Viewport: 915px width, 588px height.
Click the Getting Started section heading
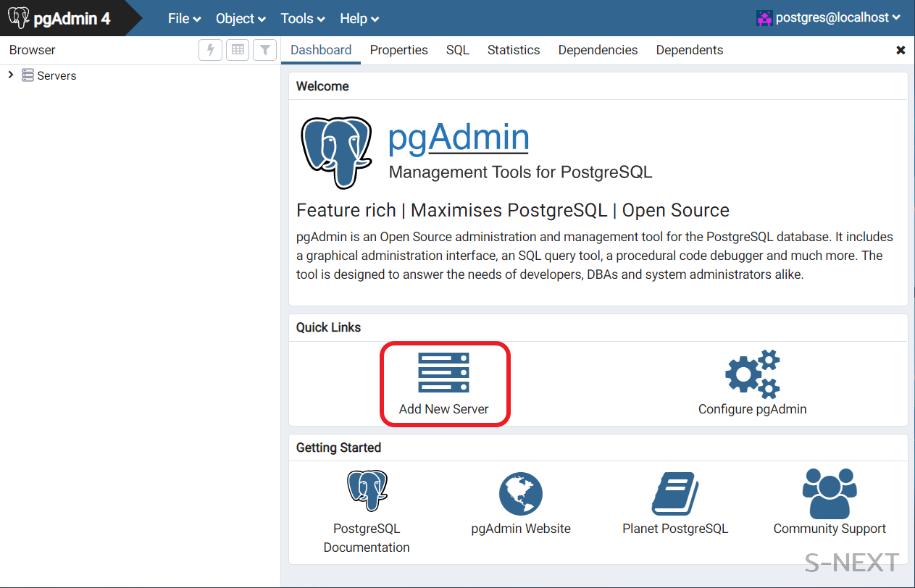point(338,448)
